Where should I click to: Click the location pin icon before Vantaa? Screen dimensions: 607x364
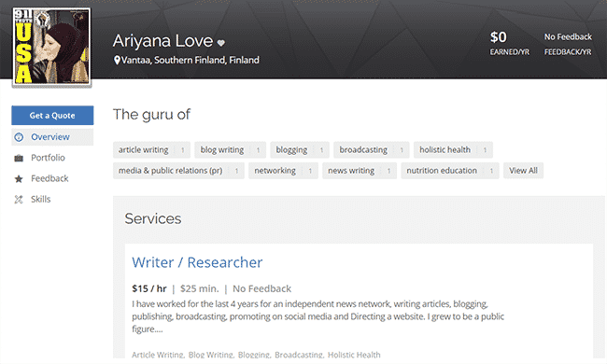tap(117, 60)
